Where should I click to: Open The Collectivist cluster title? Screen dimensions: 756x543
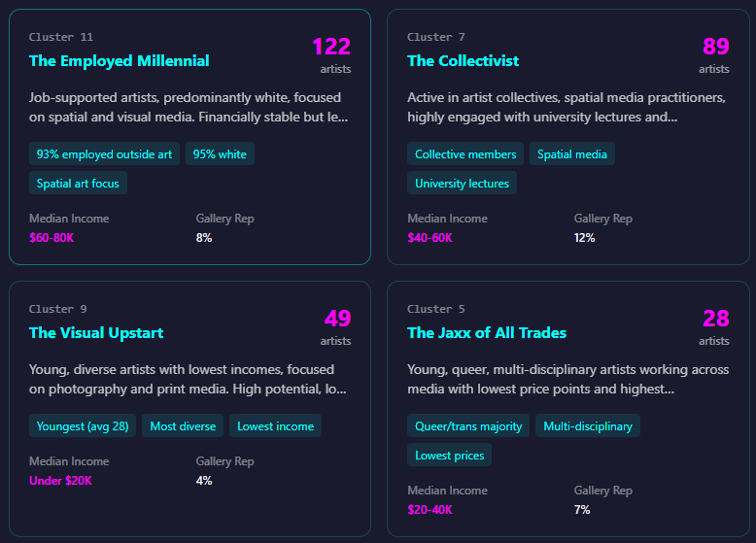click(463, 60)
